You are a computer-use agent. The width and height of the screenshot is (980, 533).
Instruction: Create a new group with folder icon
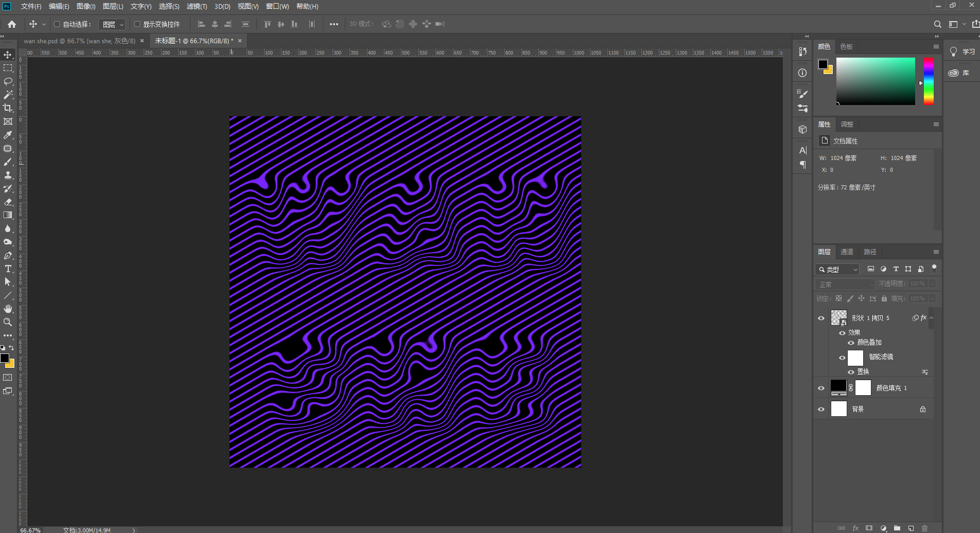coord(897,528)
